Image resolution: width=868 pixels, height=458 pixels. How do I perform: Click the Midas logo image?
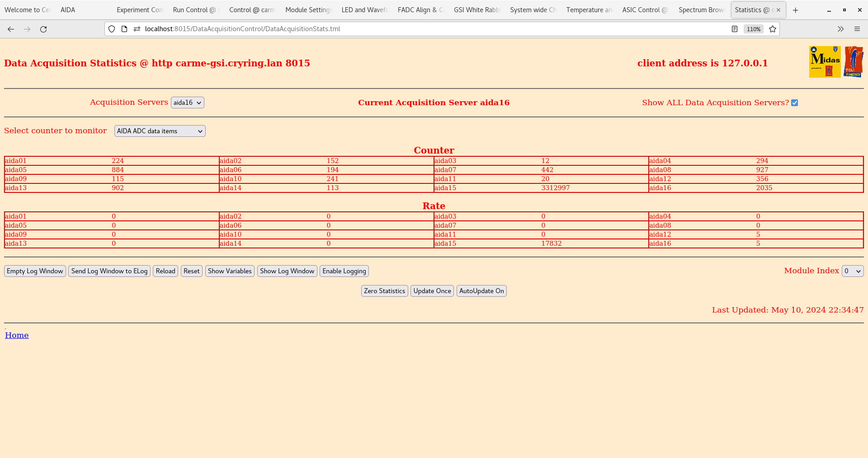(x=824, y=61)
